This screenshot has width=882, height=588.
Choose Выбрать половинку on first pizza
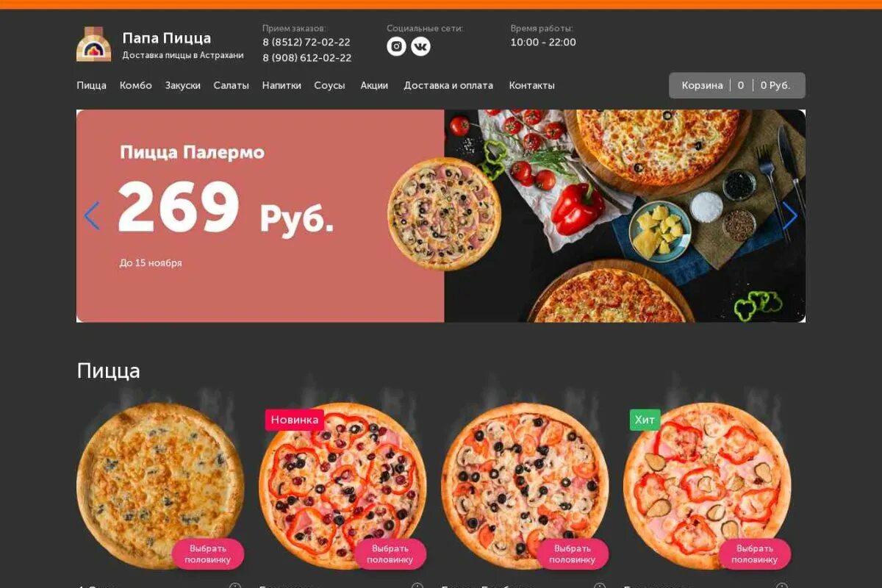tap(208, 554)
